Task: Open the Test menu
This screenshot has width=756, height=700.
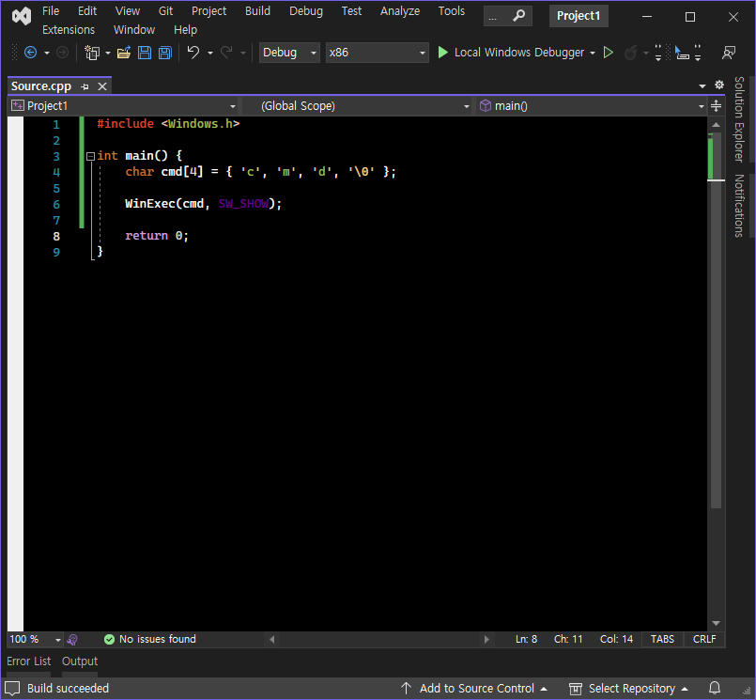Action: (351, 11)
